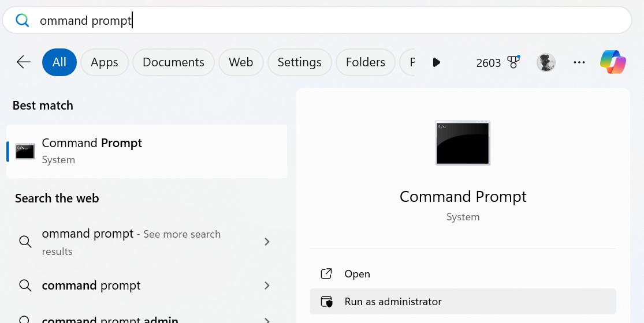This screenshot has height=323, width=644.
Task: Click the Command Prompt icon in Best match
Action: pos(25,151)
